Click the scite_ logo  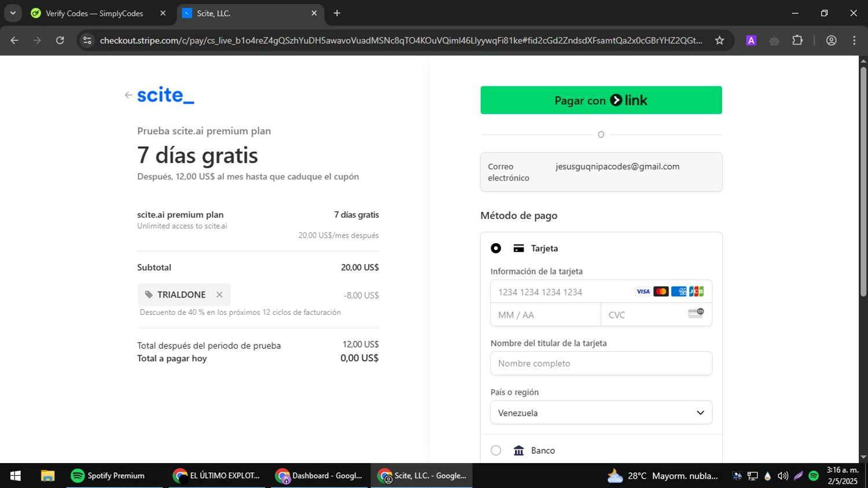tap(165, 95)
